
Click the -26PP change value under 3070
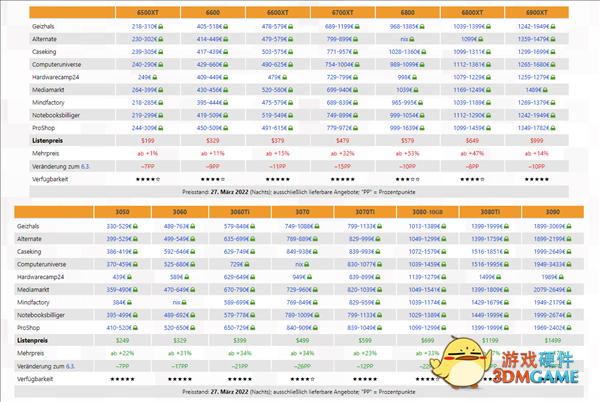302,366
